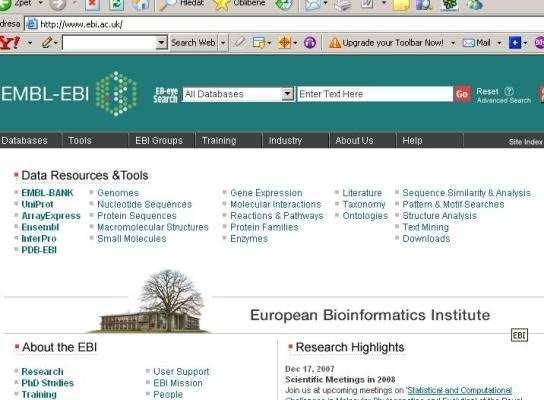Viewport: 544px width, 400px height.
Task: Open the EMBL-BANK link
Action: 47,193
